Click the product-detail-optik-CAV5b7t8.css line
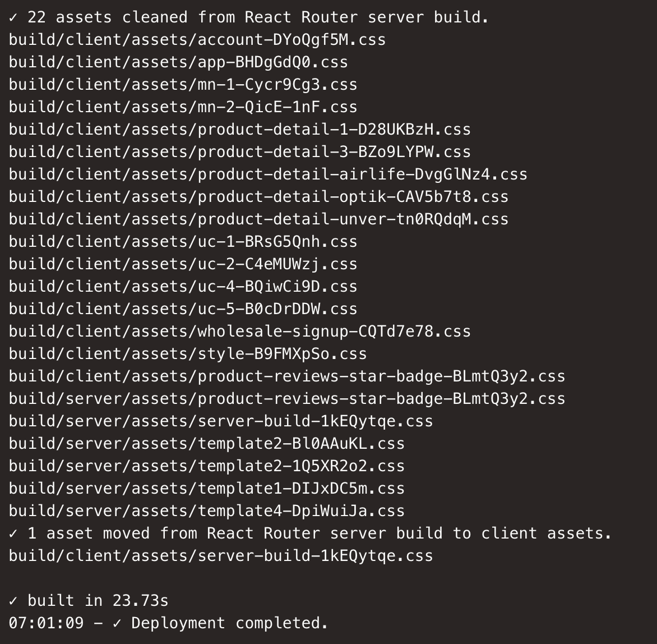The width and height of the screenshot is (657, 644). pyautogui.click(x=258, y=197)
